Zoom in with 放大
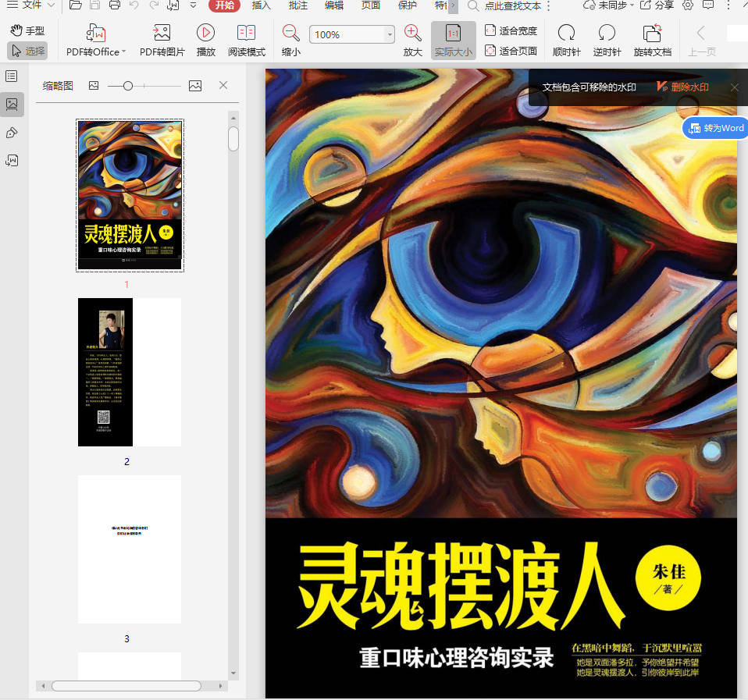The width and height of the screenshot is (748, 700). pyautogui.click(x=412, y=41)
